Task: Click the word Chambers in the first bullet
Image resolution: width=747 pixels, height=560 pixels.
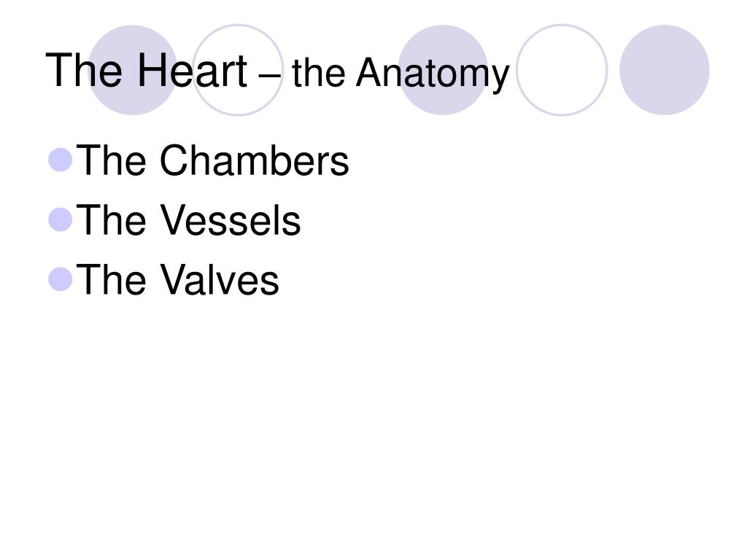Action: pos(254,160)
